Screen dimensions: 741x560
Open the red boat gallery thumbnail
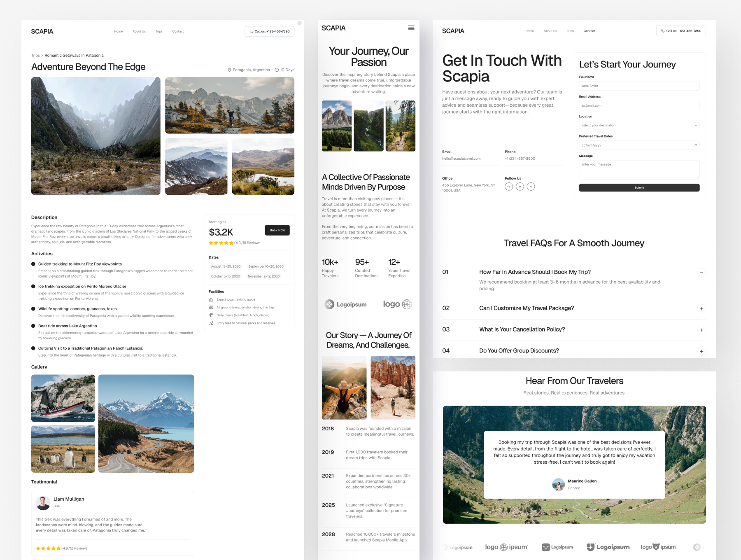click(x=63, y=398)
